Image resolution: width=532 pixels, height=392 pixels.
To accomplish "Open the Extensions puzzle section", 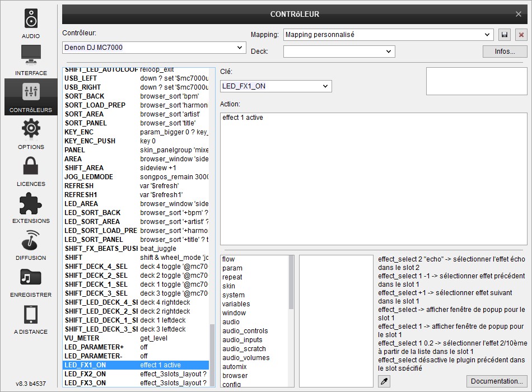I will [31, 208].
